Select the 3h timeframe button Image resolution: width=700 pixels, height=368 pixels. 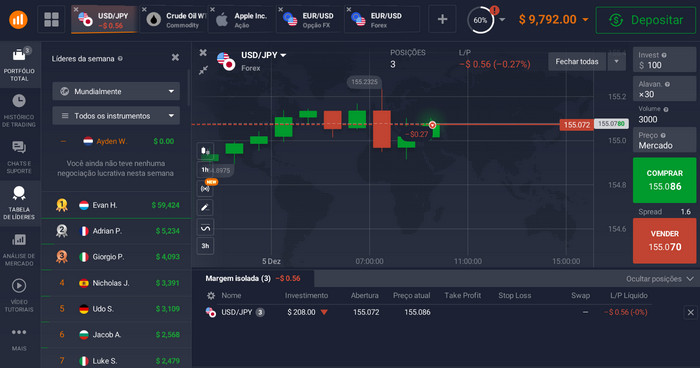[205, 246]
